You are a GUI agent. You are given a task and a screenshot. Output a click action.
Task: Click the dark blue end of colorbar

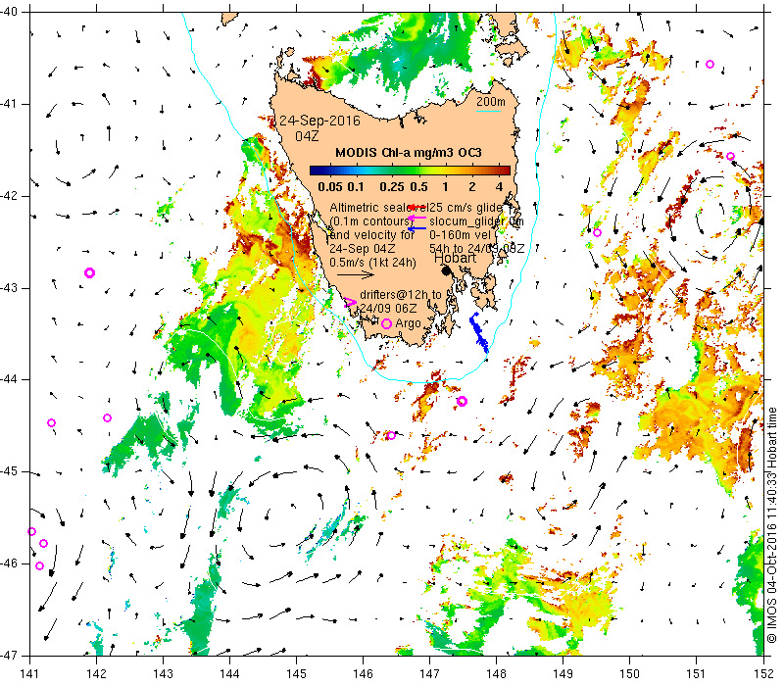(x=315, y=171)
